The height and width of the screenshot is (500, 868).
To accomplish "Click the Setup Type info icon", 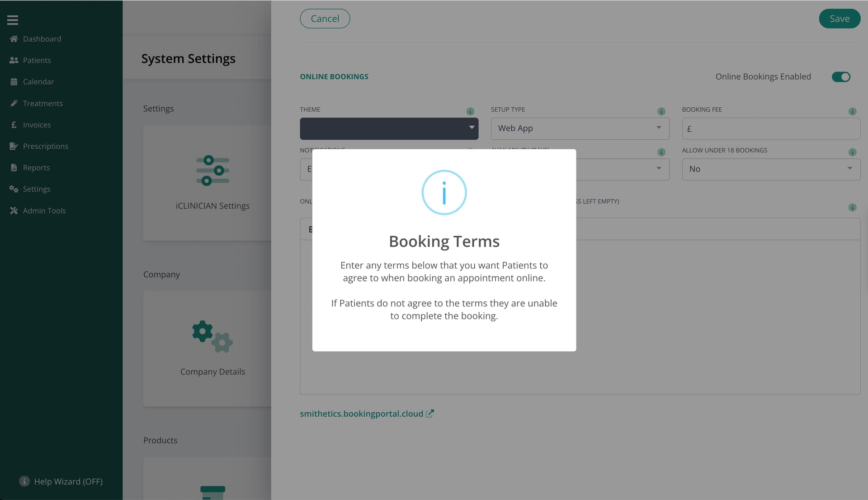I will coord(661,111).
